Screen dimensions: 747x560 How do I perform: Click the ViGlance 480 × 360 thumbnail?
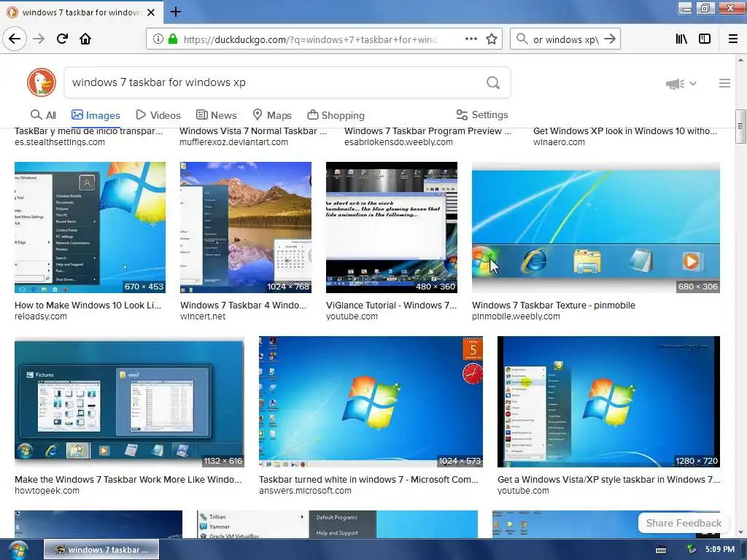tap(392, 227)
